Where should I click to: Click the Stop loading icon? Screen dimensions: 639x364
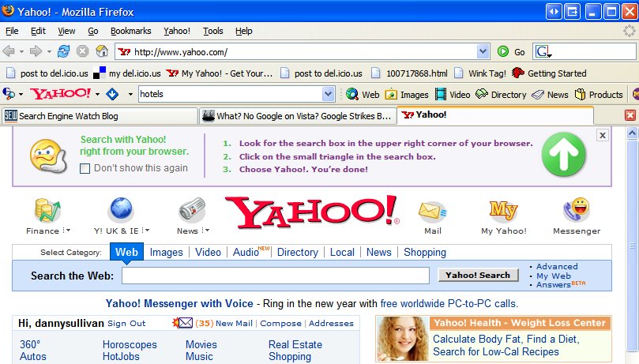click(82, 51)
